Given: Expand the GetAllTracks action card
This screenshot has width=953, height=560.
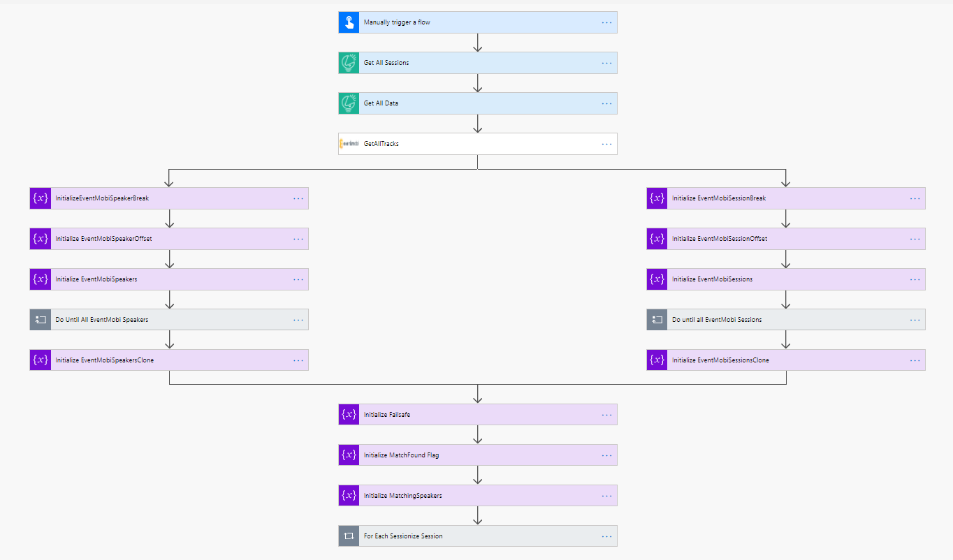Looking at the screenshot, I should click(x=478, y=144).
